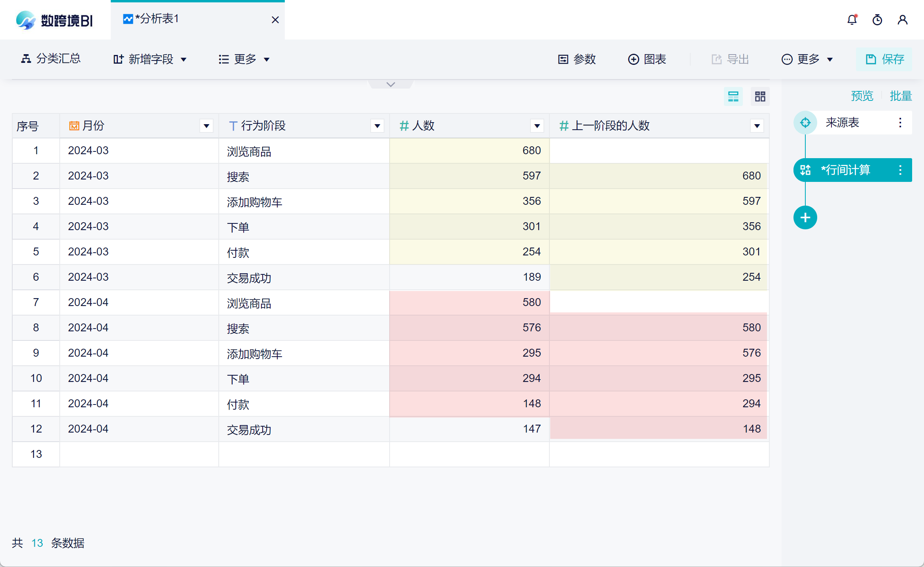Open the notifications bell icon

pyautogui.click(x=852, y=20)
